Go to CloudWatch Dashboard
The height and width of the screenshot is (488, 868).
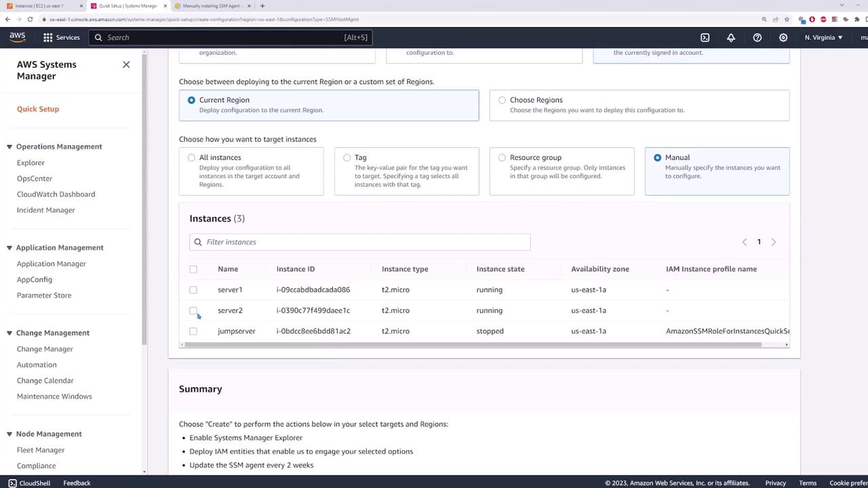click(56, 194)
